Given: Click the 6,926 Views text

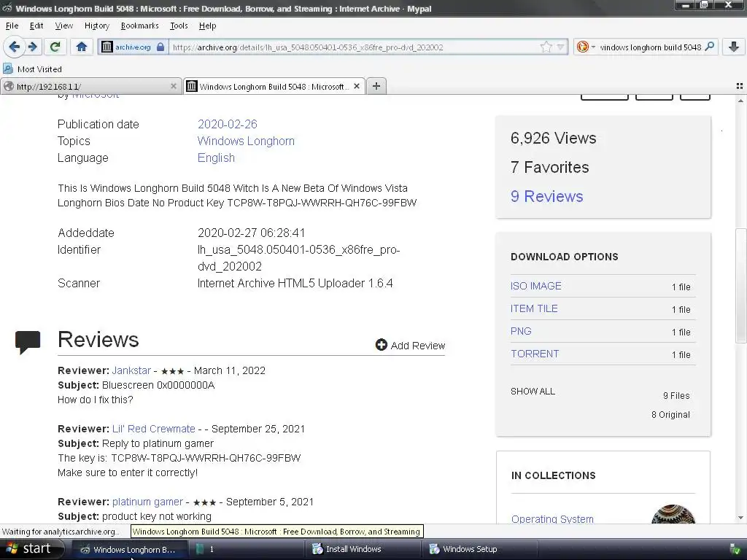Looking at the screenshot, I should (x=553, y=138).
